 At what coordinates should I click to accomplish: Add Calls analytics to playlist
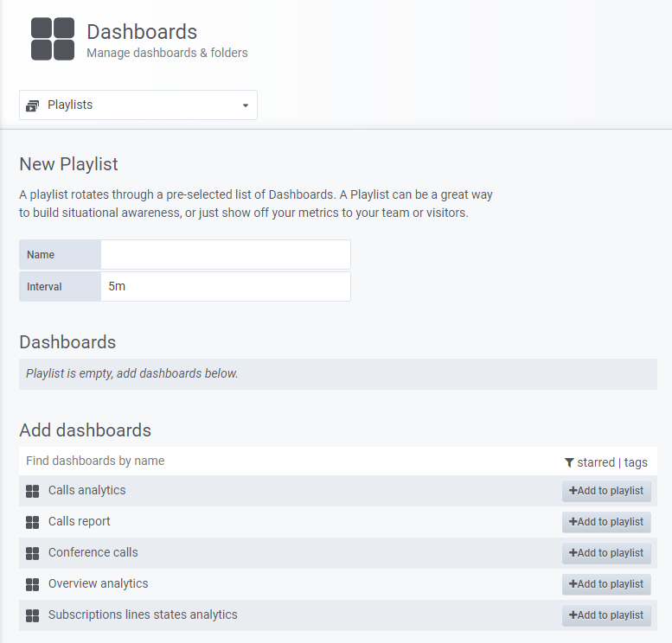click(x=606, y=491)
